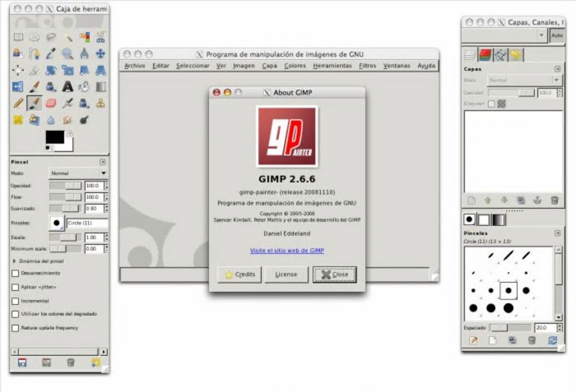Open the Pincel Modo Normal dropdown
Viewport: 576px width, 392px height.
[x=78, y=173]
